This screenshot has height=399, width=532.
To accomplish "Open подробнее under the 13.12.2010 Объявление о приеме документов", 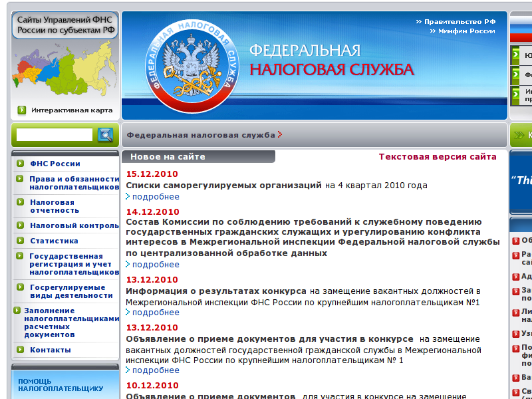I will pyautogui.click(x=156, y=370).
